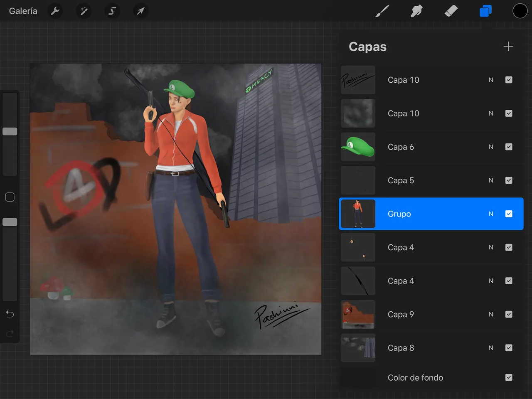Redo the last undone action
The height and width of the screenshot is (399, 532).
10,333
